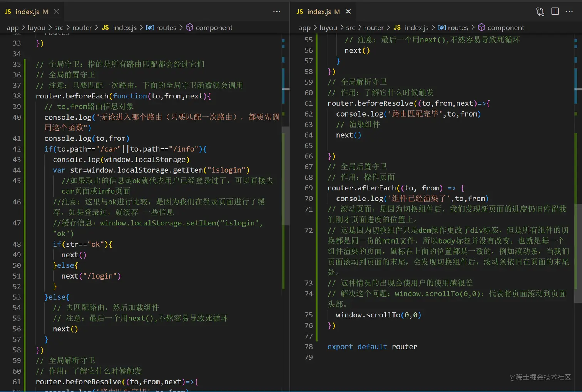Click 'console.log(window.localStorage)' on line 43
Image resolution: width=582 pixels, height=392 pixels.
click(121, 160)
